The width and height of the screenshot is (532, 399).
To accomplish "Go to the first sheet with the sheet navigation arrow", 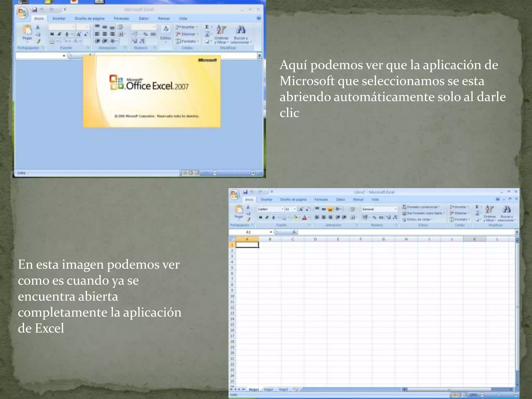I will (231, 389).
